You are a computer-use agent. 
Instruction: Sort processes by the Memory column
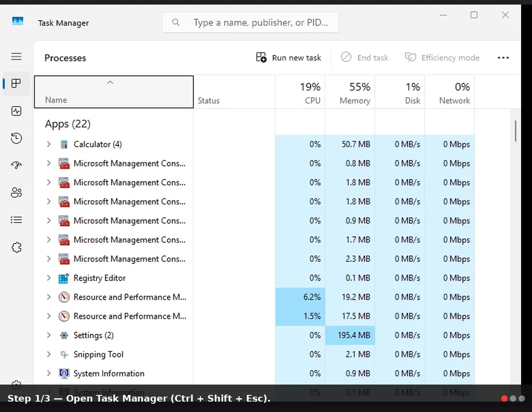[x=350, y=92]
